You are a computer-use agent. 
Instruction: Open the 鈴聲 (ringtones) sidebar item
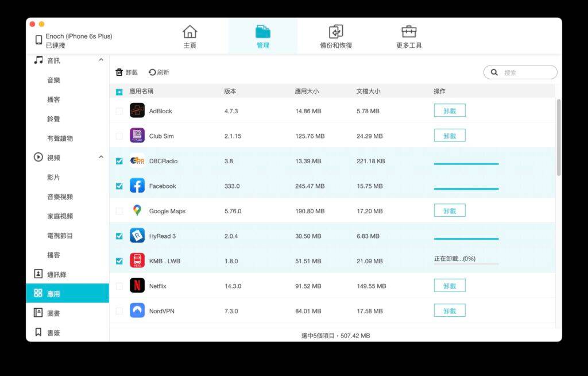pyautogui.click(x=53, y=118)
